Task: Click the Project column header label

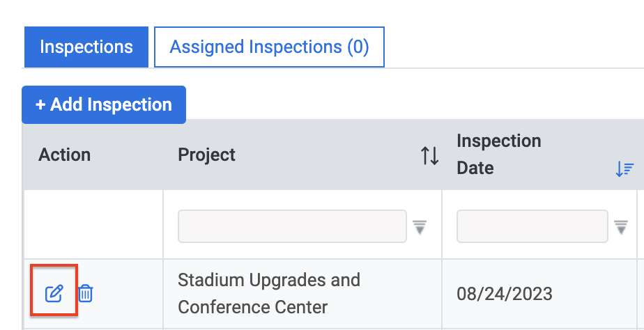Action: tap(206, 155)
